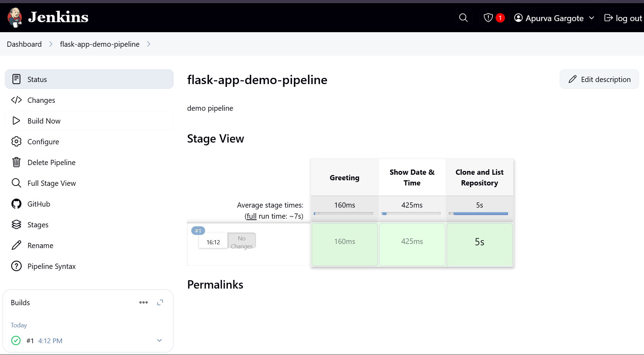Open the Apurva Gargote user dropdown chevron
Image resolution: width=644 pixels, height=355 pixels.
591,18
